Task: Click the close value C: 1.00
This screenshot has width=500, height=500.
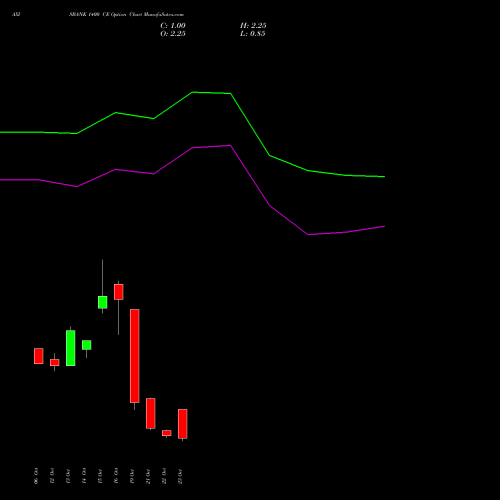Action: pos(173,26)
